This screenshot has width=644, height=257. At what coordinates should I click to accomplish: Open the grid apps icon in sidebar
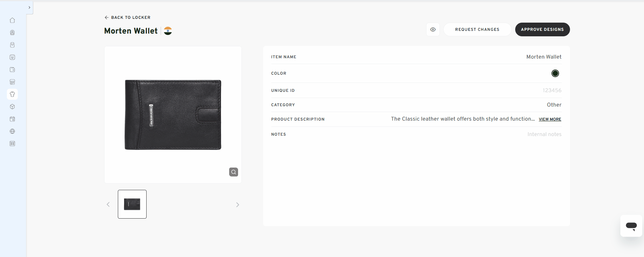pyautogui.click(x=12, y=144)
